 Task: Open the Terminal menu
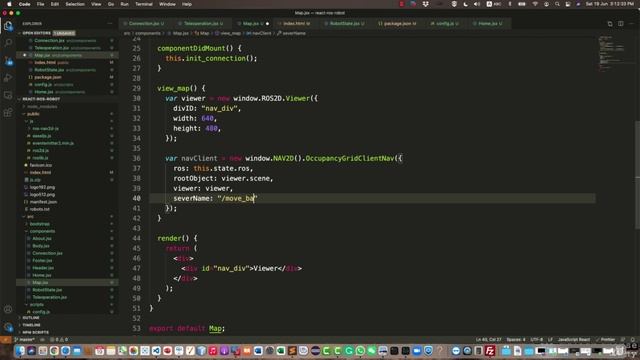point(144,4)
